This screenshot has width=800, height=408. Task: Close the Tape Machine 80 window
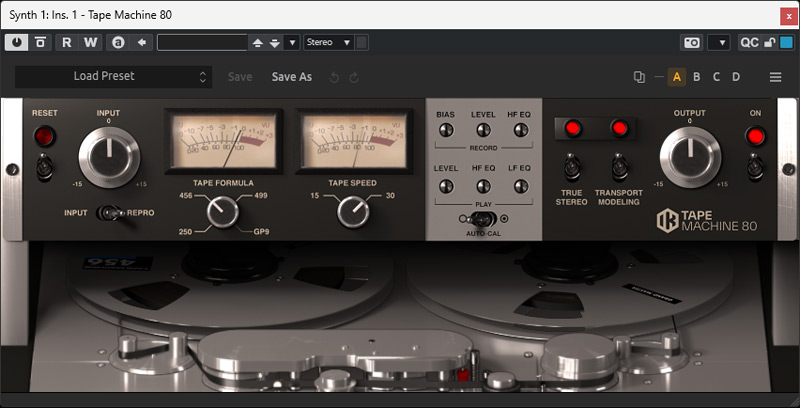(789, 16)
